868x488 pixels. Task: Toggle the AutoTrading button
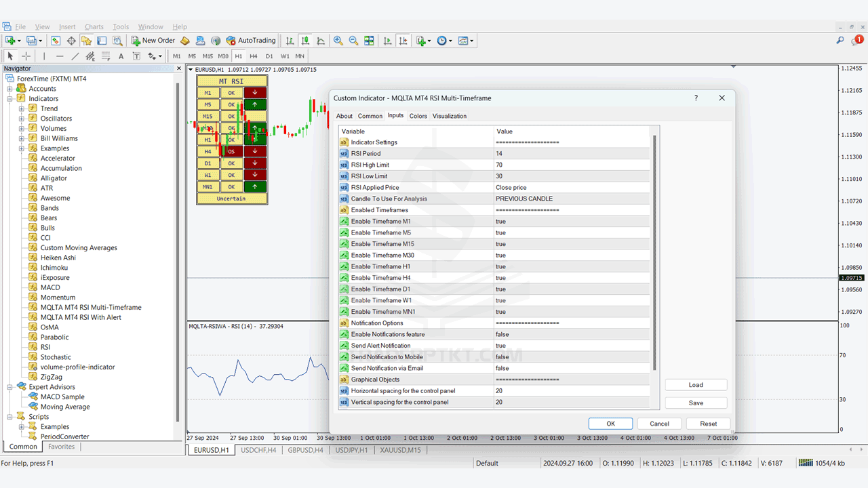[251, 41]
